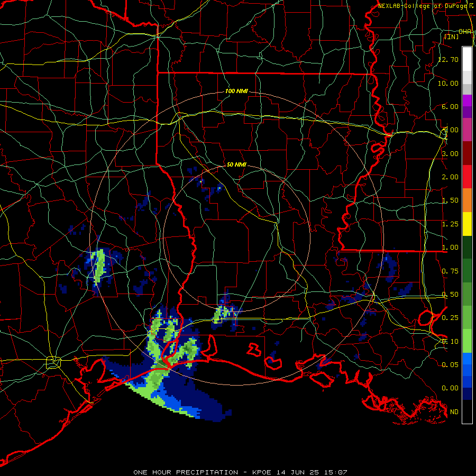476x476 pixels.
Task: Select the pink legend swatch
Action: (467, 130)
